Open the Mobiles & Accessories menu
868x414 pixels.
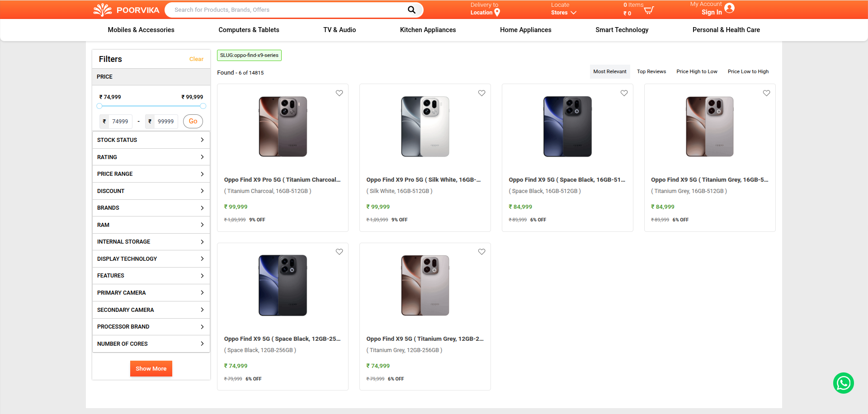point(141,30)
